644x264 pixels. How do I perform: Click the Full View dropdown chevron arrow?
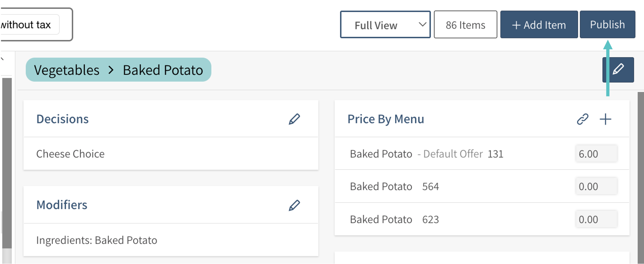point(423,24)
